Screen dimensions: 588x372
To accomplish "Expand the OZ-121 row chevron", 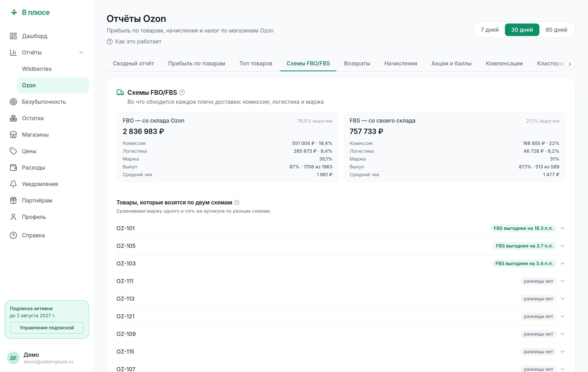I will point(563,316).
